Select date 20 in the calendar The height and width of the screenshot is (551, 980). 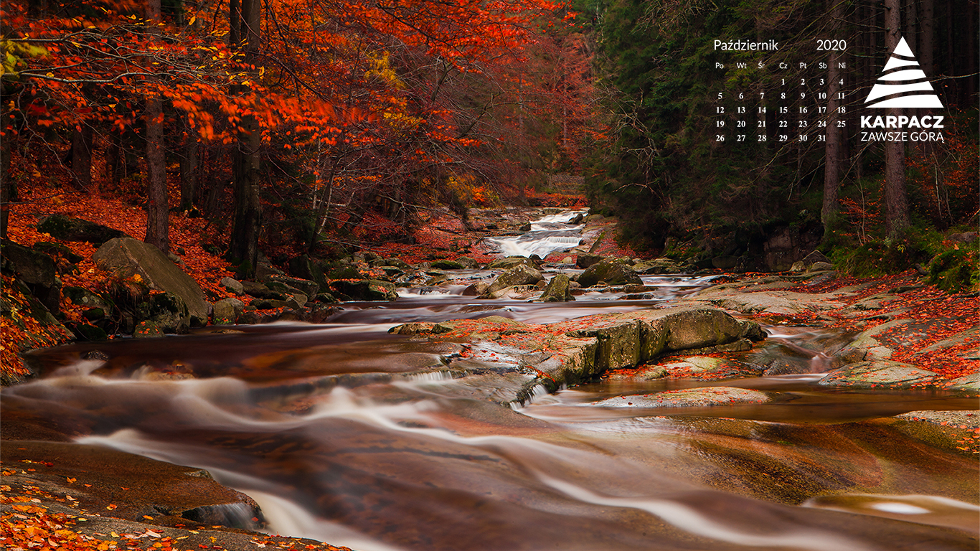[741, 123]
